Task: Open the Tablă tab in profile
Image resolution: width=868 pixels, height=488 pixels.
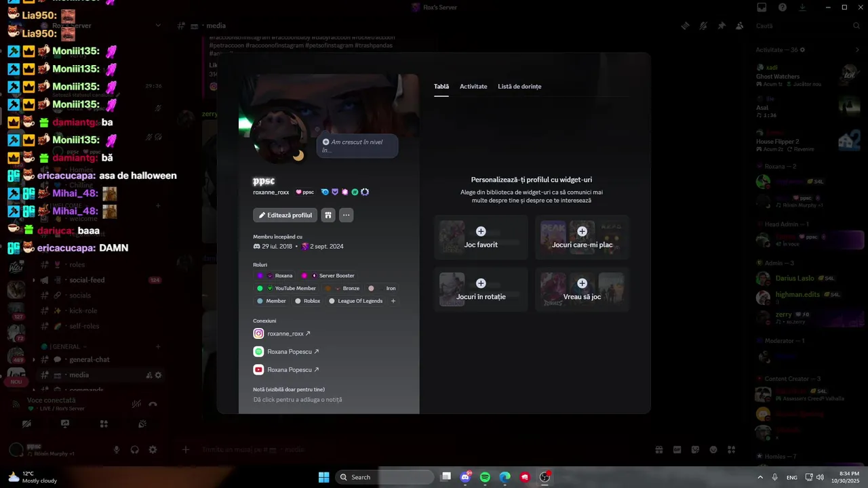Action: [441, 87]
